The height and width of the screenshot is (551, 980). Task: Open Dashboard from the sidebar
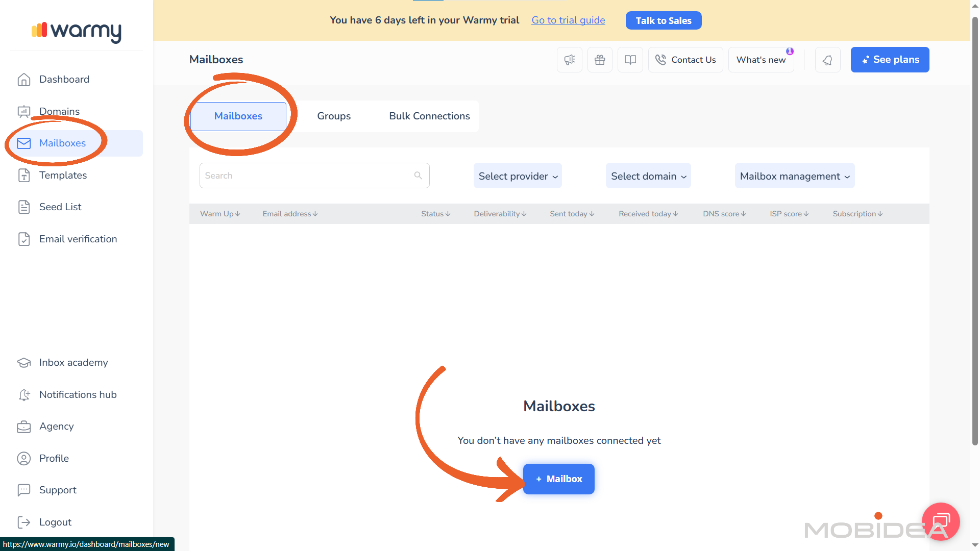tap(64, 80)
